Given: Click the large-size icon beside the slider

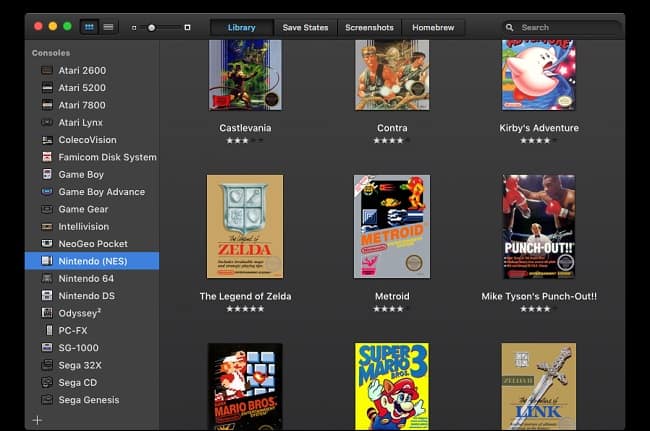Looking at the screenshot, I should tap(187, 27).
